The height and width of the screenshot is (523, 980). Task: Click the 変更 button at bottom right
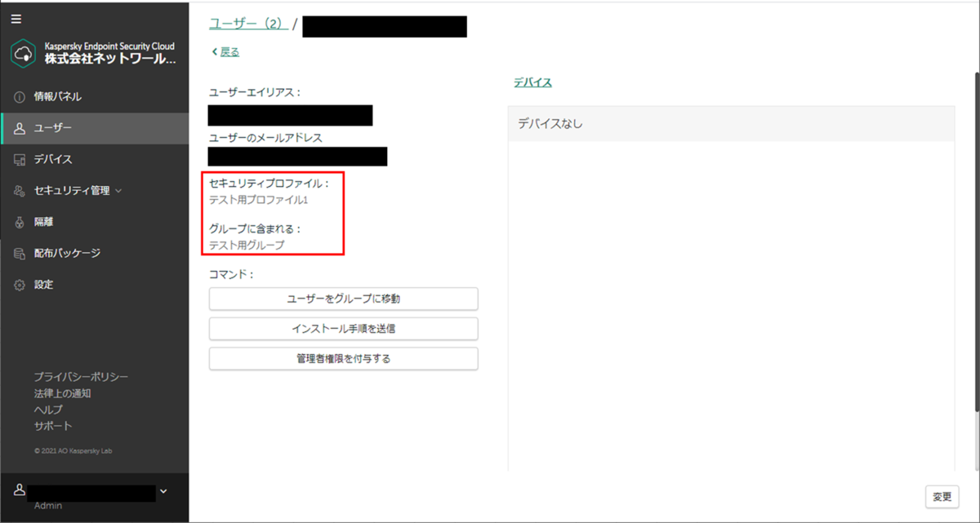(942, 496)
